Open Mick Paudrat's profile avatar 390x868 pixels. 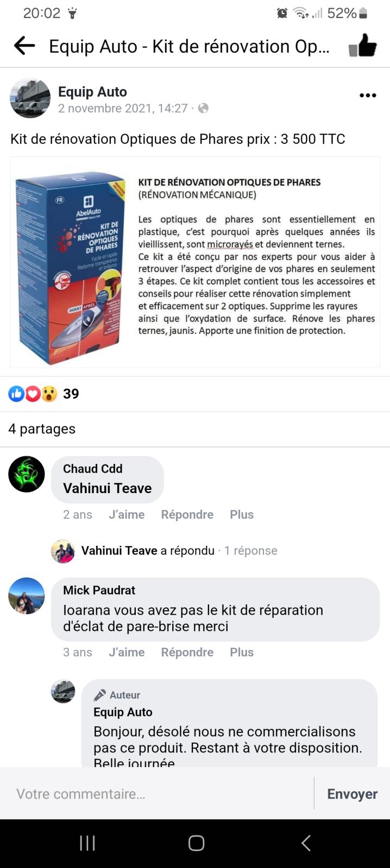pyautogui.click(x=27, y=596)
